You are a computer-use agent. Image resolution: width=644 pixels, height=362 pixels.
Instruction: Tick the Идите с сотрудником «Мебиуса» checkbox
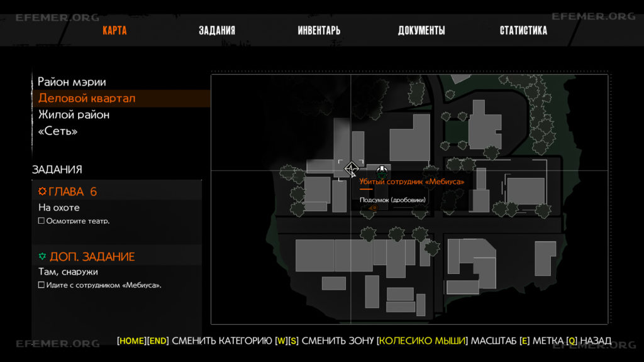pos(41,285)
